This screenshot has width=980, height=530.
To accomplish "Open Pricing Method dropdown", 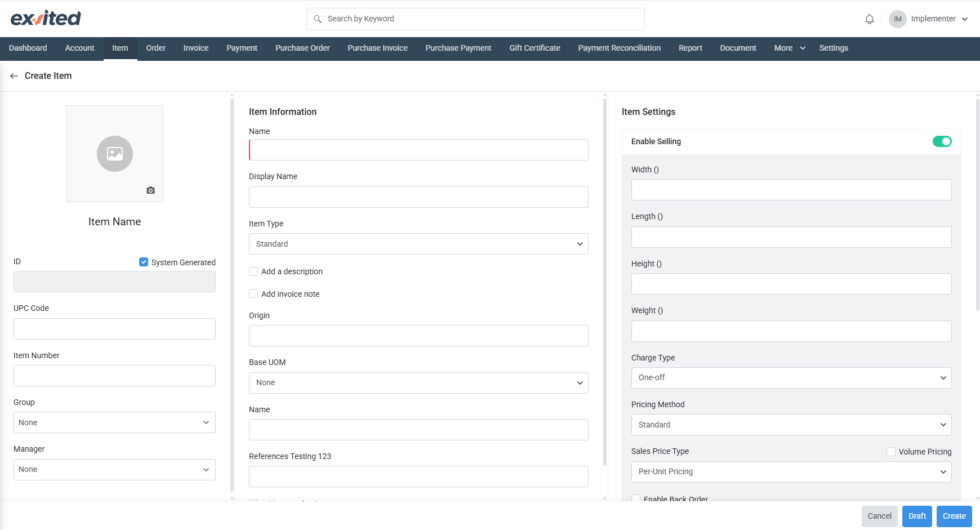I will [x=791, y=425].
